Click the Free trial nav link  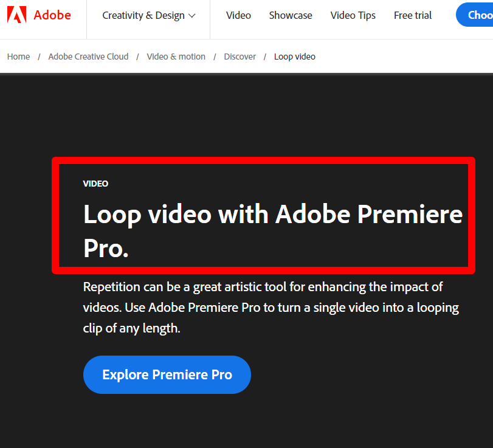[x=413, y=15]
